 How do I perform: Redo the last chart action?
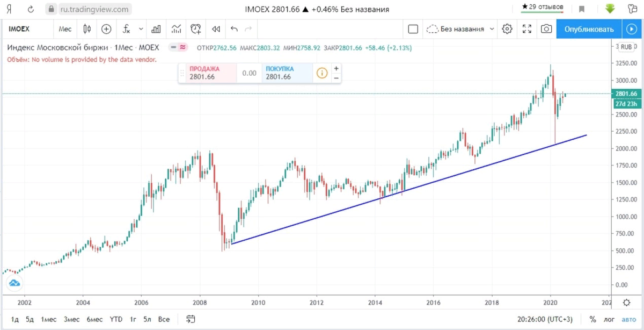click(x=248, y=29)
